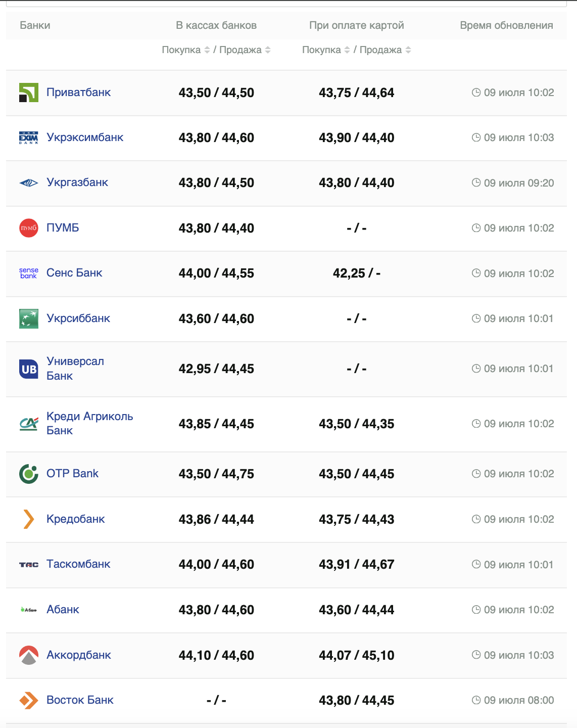Open the Абанк bank link
Image resolution: width=577 pixels, height=728 pixels.
click(x=63, y=610)
